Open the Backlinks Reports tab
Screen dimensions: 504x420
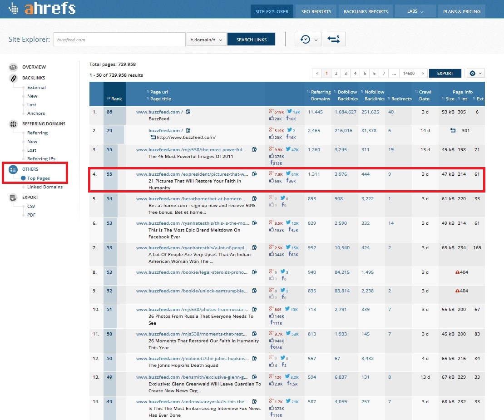click(366, 11)
